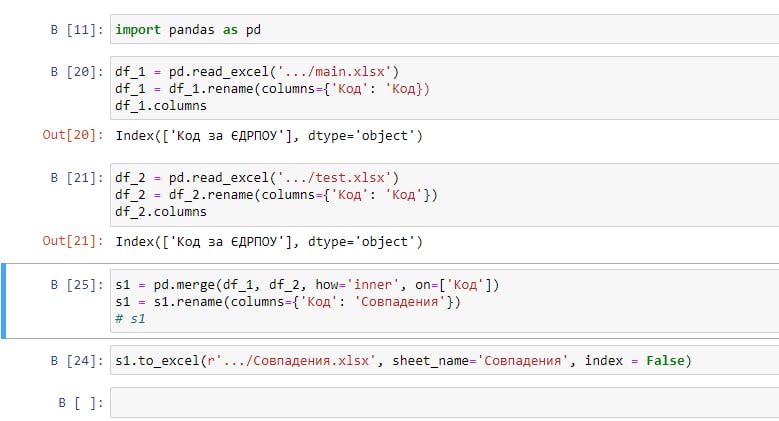Click line df_2 = pd.read_excel('.../test.xlsx')
The image size is (779, 421).
click(x=257, y=178)
